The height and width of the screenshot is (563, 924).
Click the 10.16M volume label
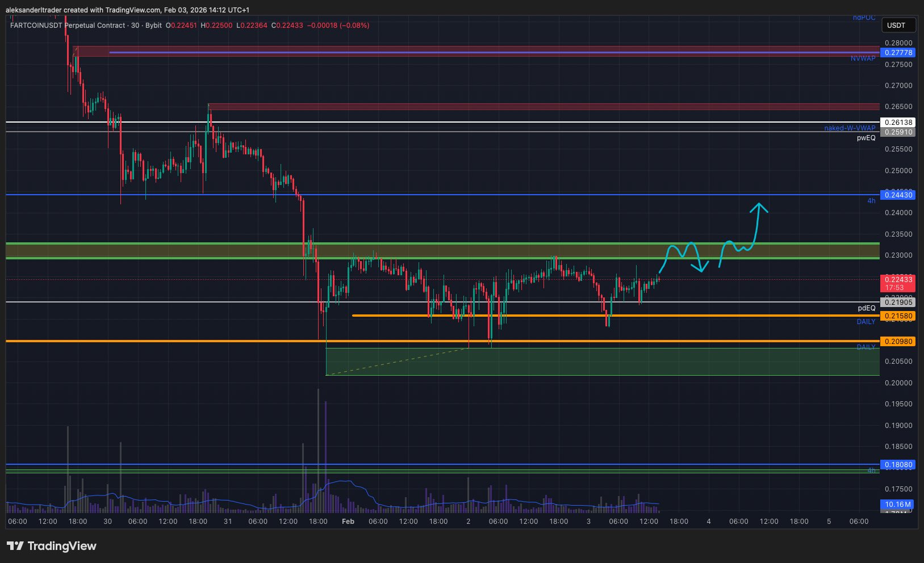click(x=897, y=504)
